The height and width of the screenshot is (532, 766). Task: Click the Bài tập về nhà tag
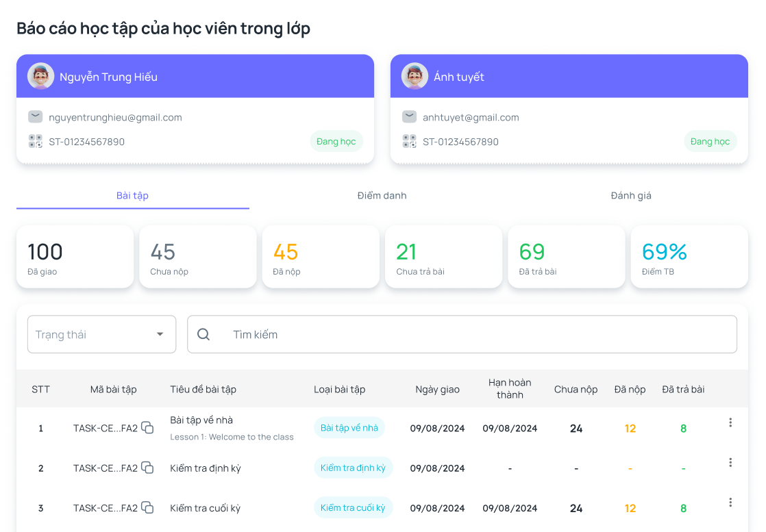pyautogui.click(x=349, y=428)
